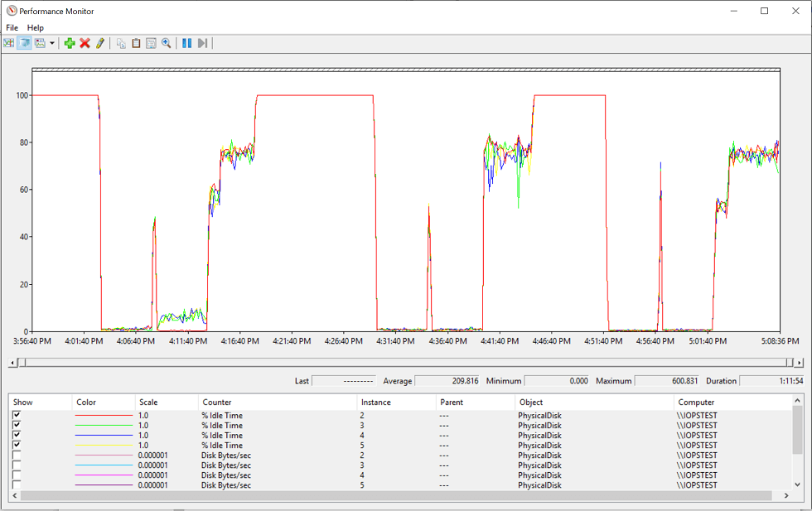The width and height of the screenshot is (812, 511).
Task: Add a new counter with the green plus
Action: [70, 42]
